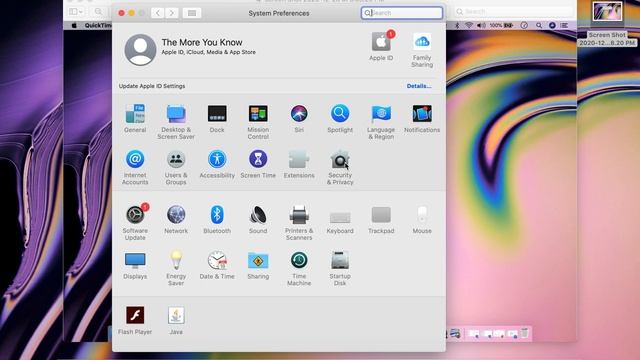Open Keyboard preferences
The width and height of the screenshot is (640, 360).
tap(340, 217)
